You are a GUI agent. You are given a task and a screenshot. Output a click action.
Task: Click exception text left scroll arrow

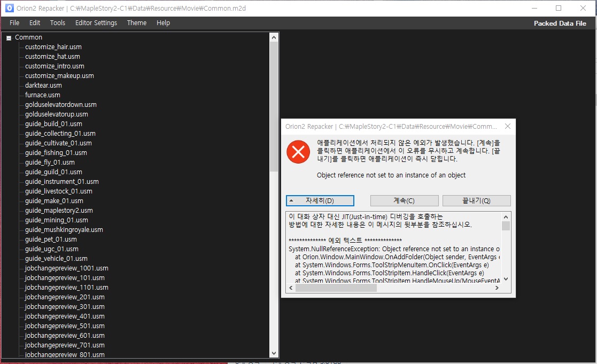point(291,288)
